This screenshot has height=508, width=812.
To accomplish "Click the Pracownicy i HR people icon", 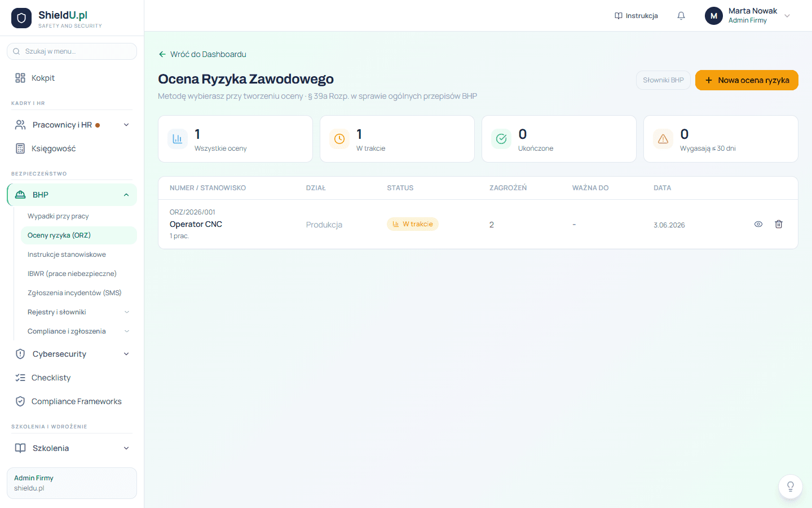I will [x=20, y=125].
